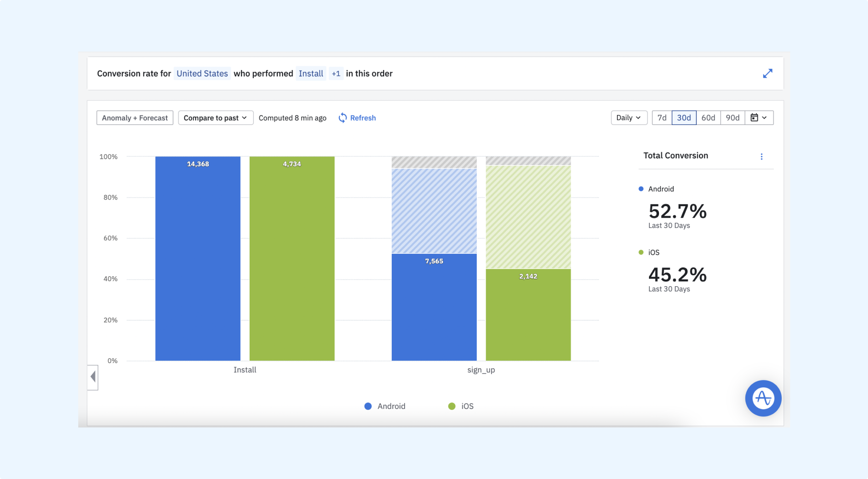
Task: Click the +1 additional events chip
Action: pyautogui.click(x=336, y=73)
